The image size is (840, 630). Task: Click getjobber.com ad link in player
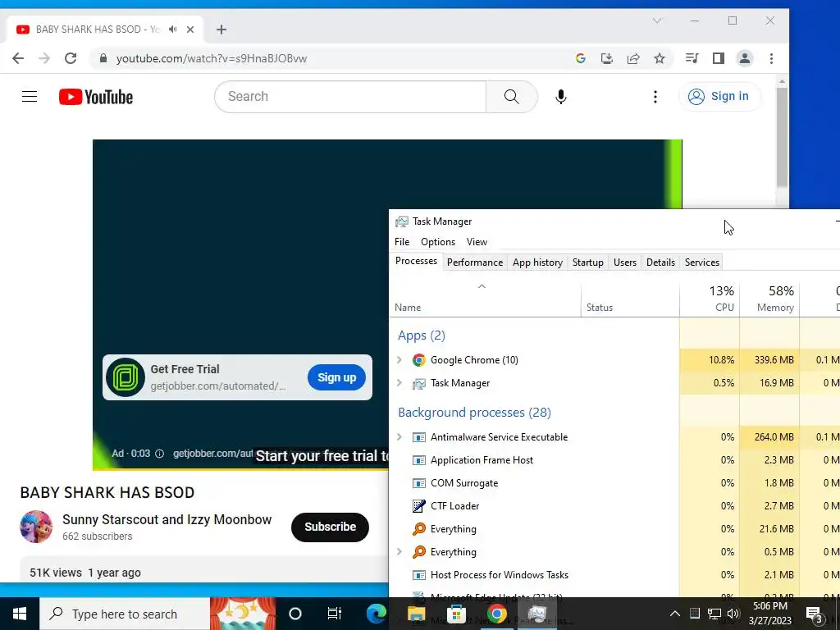tap(212, 454)
